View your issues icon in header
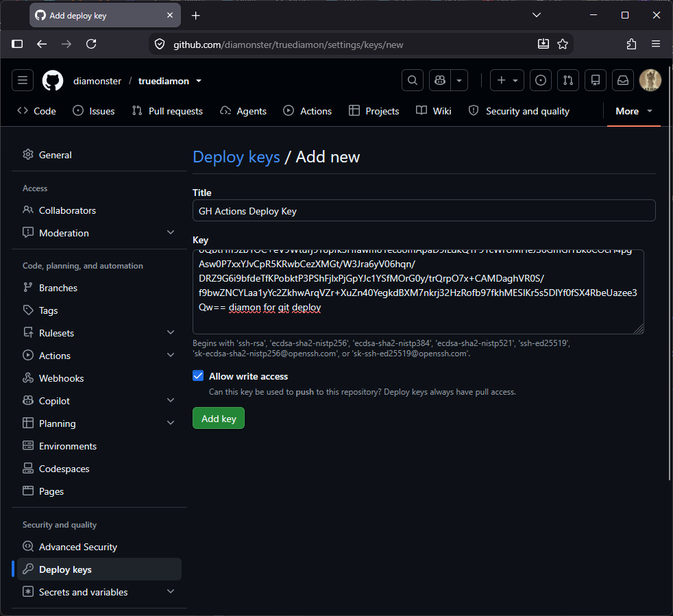The image size is (673, 616). click(540, 80)
